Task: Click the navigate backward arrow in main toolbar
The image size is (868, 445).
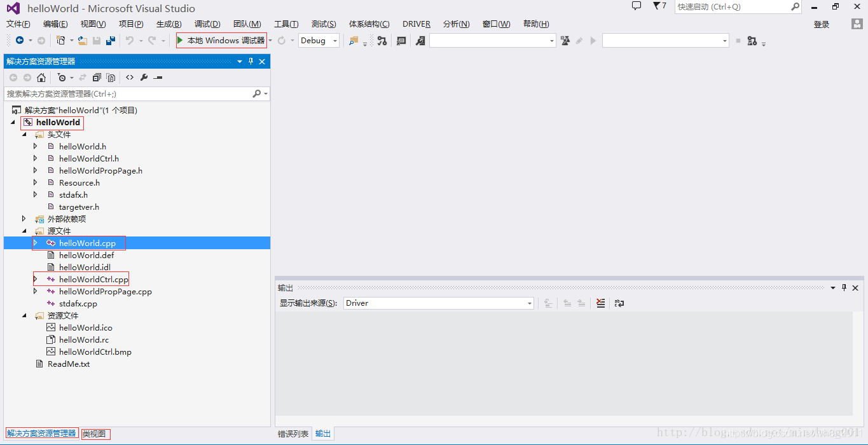Action: tap(20, 40)
